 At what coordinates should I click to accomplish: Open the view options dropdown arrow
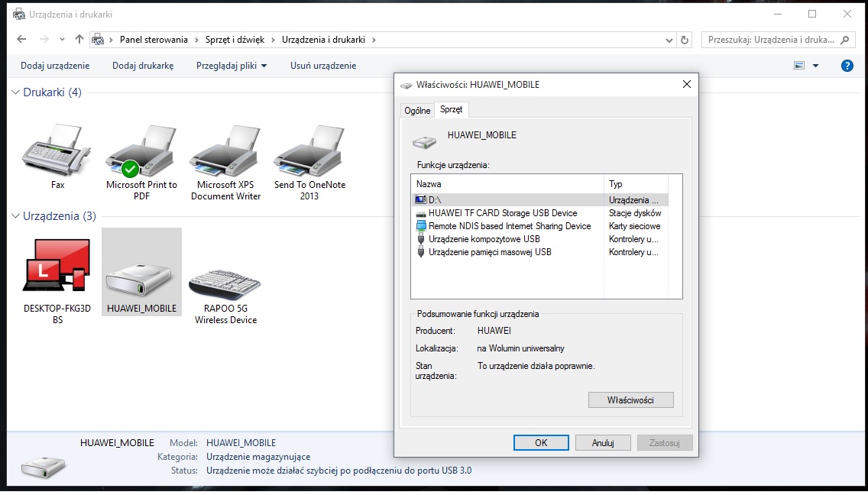pos(815,66)
